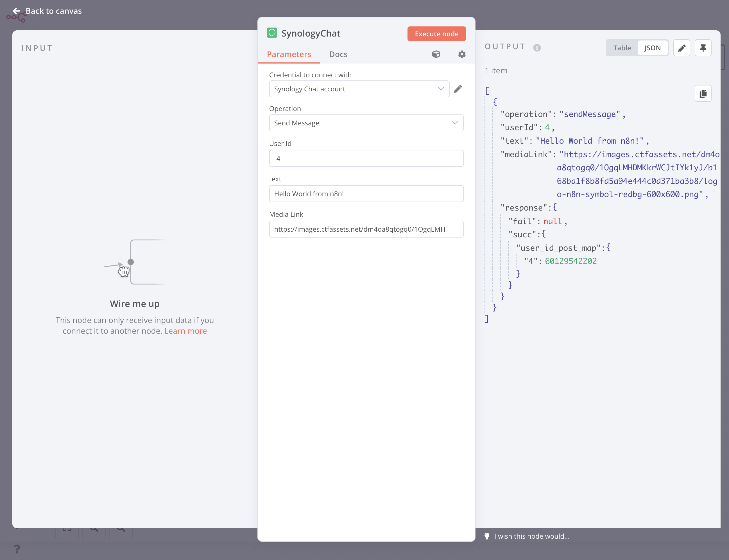Pin the output data
The height and width of the screenshot is (560, 729).
point(703,48)
